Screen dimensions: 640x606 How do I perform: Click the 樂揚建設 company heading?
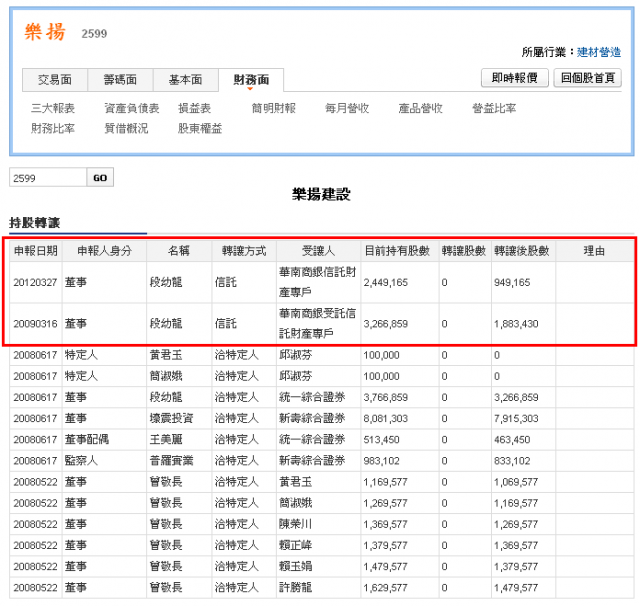point(321,194)
